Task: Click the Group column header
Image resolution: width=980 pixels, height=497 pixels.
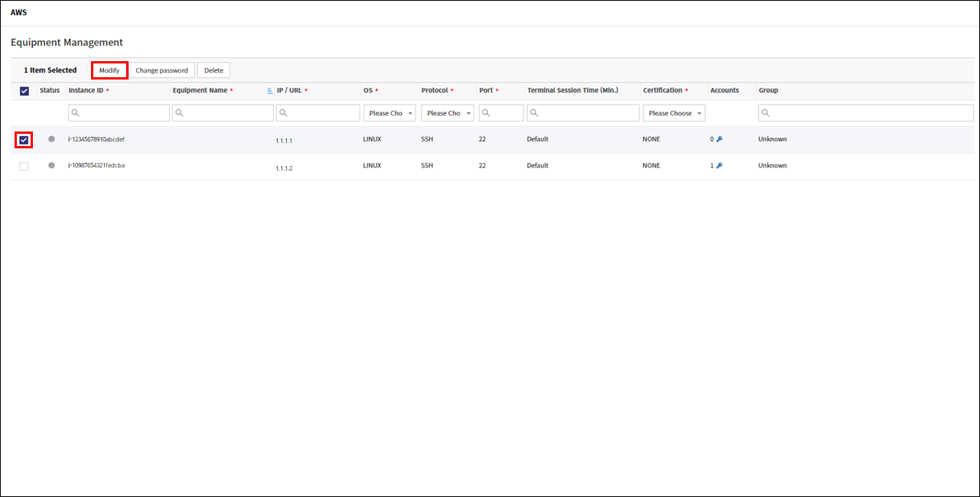Action: [768, 90]
